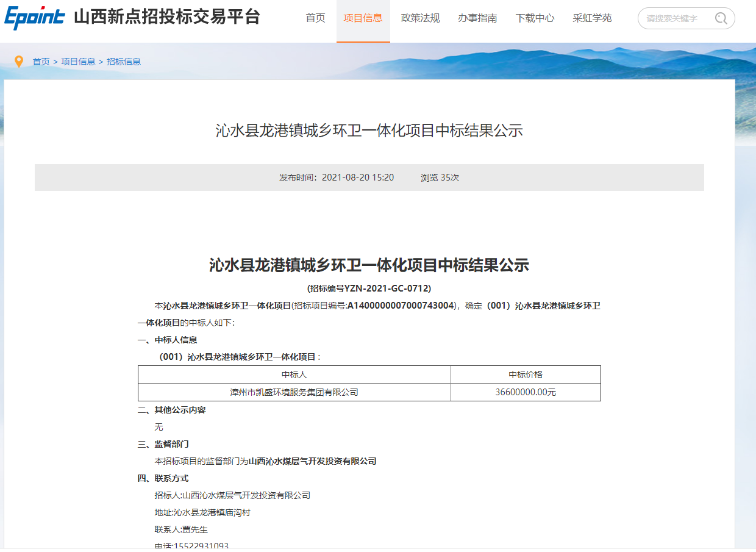Switch to 办事指南 tab
Viewport: 756px width, 552px height.
point(478,18)
